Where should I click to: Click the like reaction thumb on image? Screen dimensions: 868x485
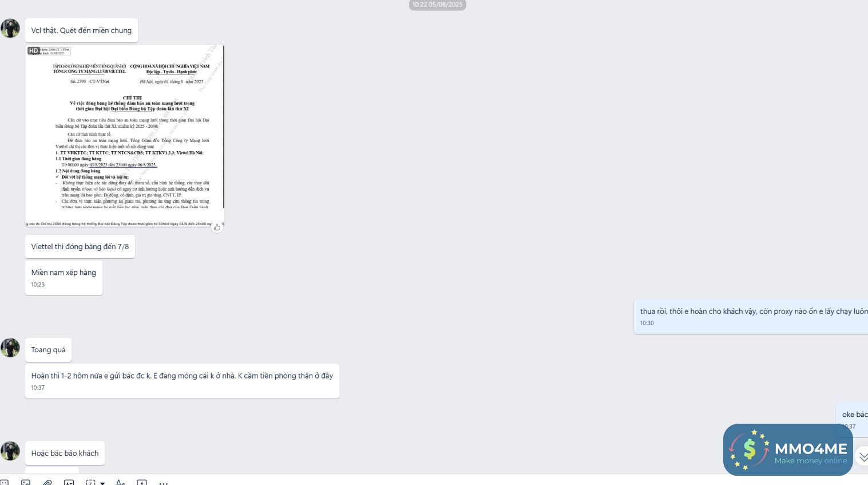point(217,227)
